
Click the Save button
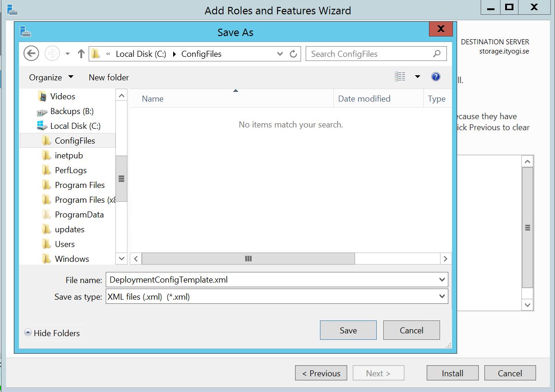point(348,330)
